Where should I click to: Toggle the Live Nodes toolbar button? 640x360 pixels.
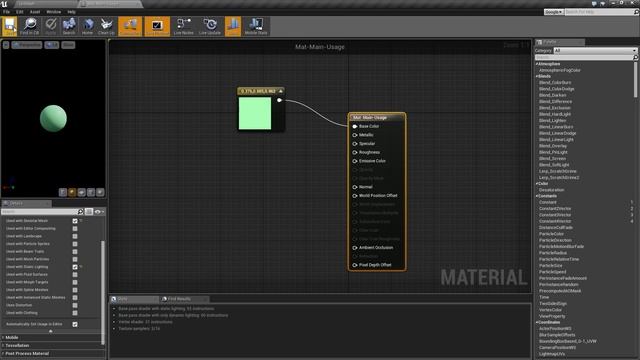184,26
